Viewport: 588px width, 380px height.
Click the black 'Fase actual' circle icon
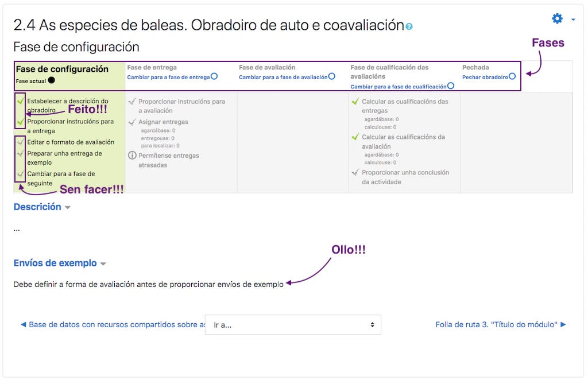51,81
